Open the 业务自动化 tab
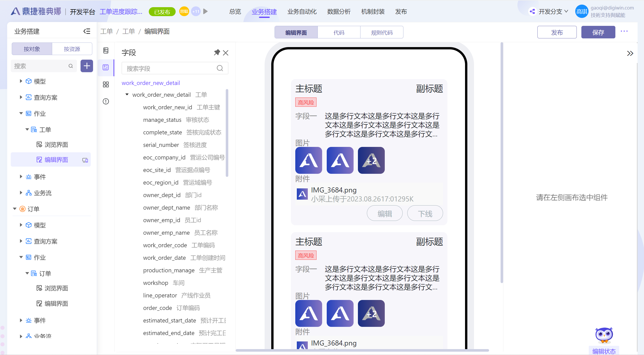This screenshot has width=644, height=355. pos(302,12)
